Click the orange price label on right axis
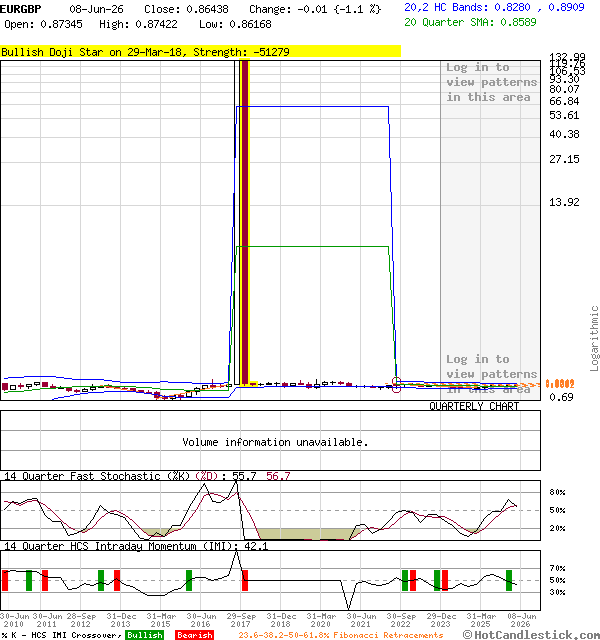The width and height of the screenshot is (600, 640). [560, 384]
